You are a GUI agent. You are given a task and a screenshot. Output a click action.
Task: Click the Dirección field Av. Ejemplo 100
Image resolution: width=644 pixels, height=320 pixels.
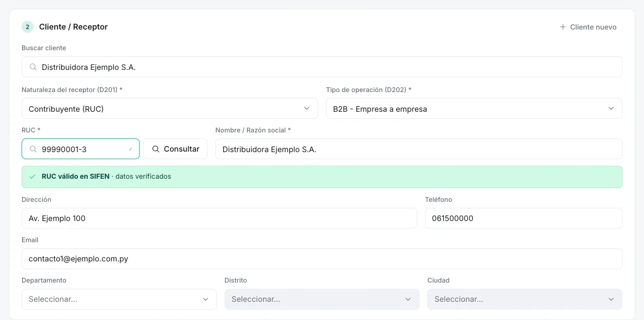(x=219, y=218)
